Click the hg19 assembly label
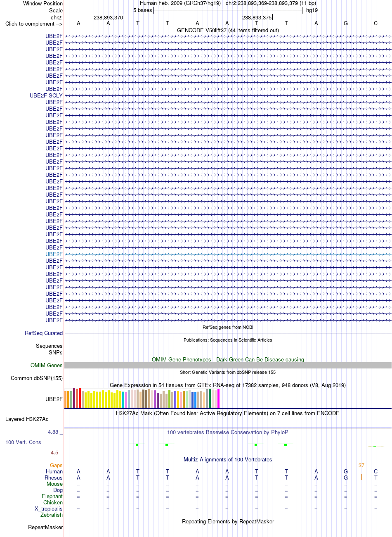Screen dimensions: 392x537 [x=312, y=10]
